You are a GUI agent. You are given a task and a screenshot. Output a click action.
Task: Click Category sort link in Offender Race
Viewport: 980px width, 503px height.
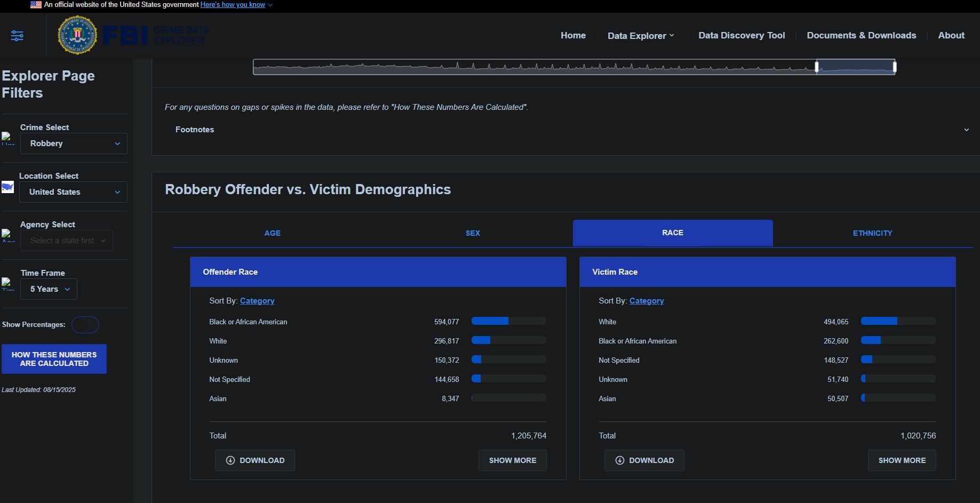point(257,301)
